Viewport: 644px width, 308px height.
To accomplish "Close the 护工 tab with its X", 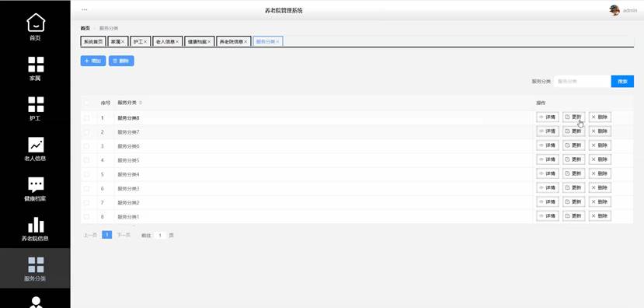I will [145, 42].
